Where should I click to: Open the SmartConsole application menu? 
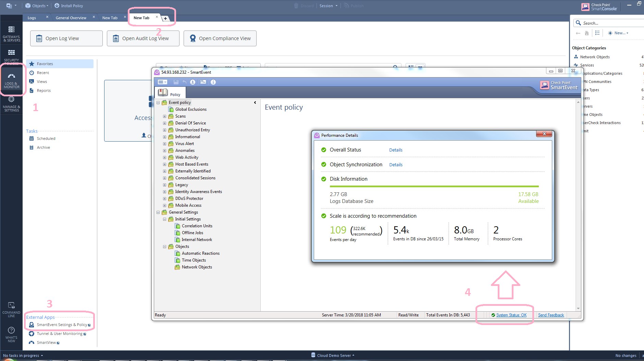11,6
